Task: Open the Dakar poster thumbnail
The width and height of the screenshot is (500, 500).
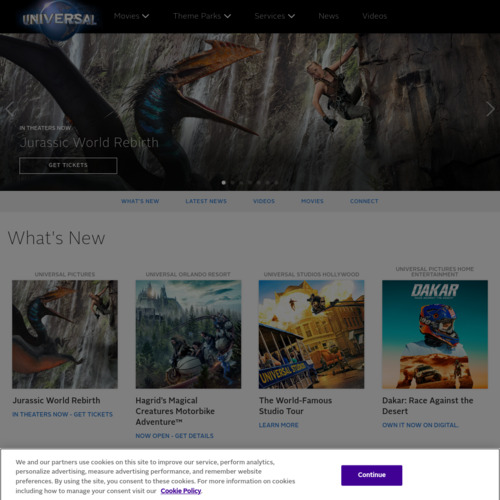Action: (435, 334)
